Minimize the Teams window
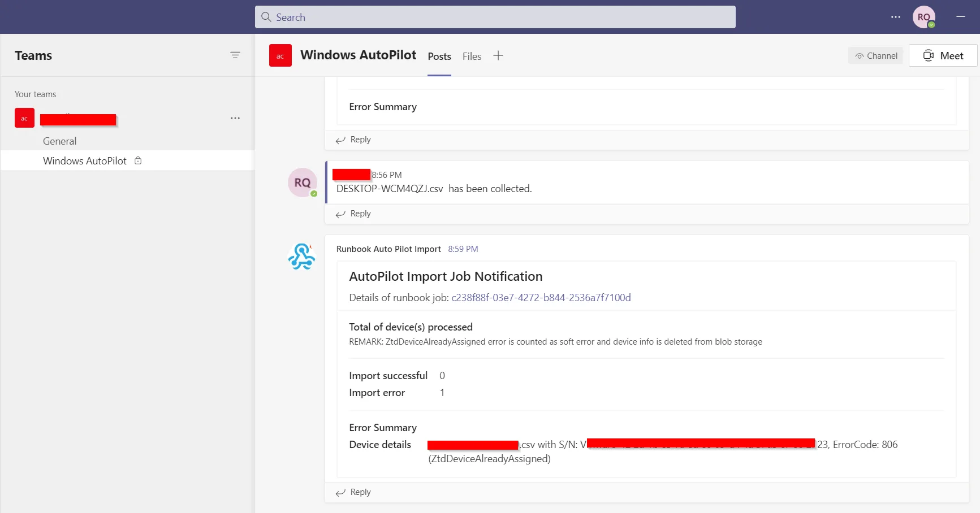The width and height of the screenshot is (980, 513). tap(960, 17)
